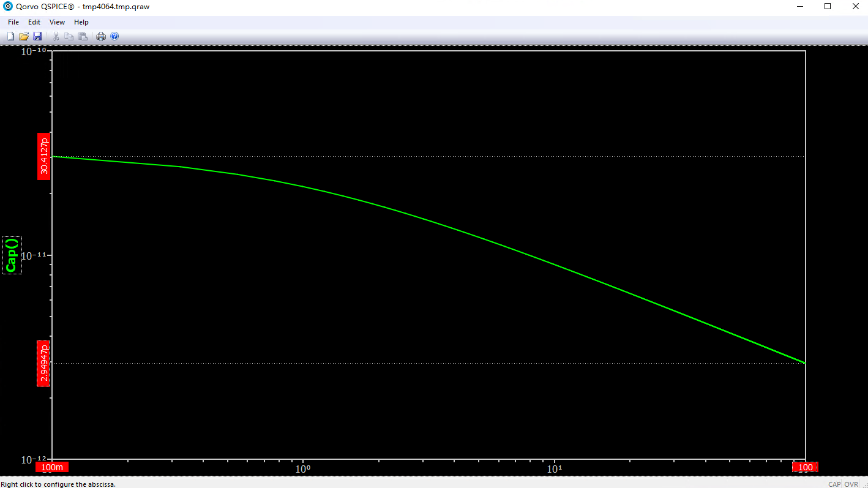868x488 pixels.
Task: Click the 100 x-axis end label
Action: 806,468
